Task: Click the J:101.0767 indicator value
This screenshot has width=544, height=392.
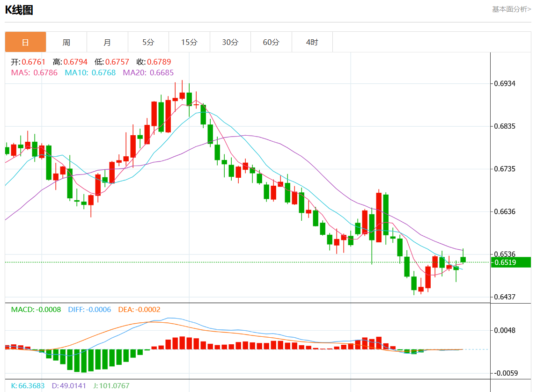Action: (111, 386)
